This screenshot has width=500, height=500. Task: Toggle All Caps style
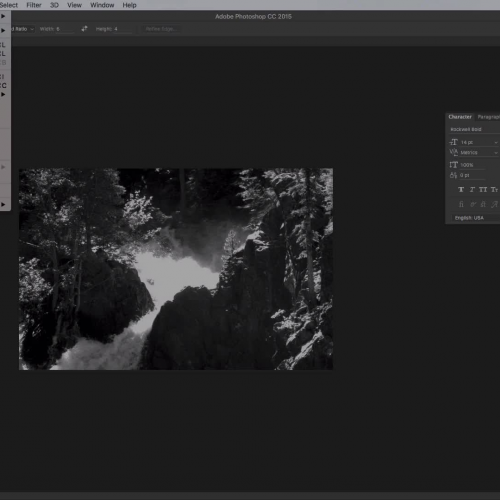click(x=483, y=190)
